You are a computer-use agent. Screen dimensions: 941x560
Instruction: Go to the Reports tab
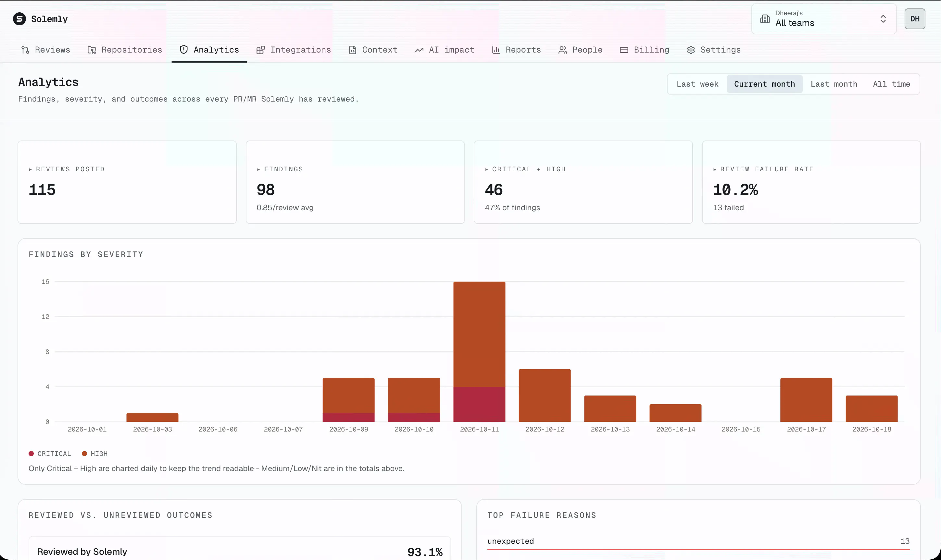tap(516, 50)
